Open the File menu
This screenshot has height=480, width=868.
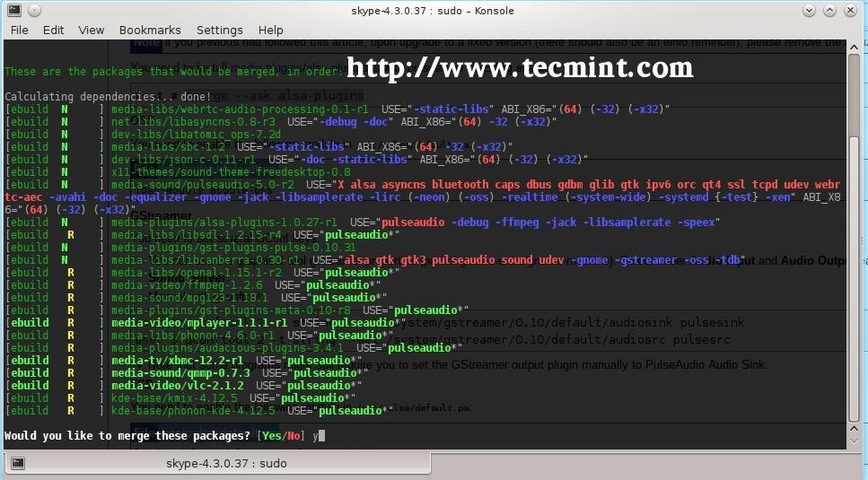(x=20, y=30)
